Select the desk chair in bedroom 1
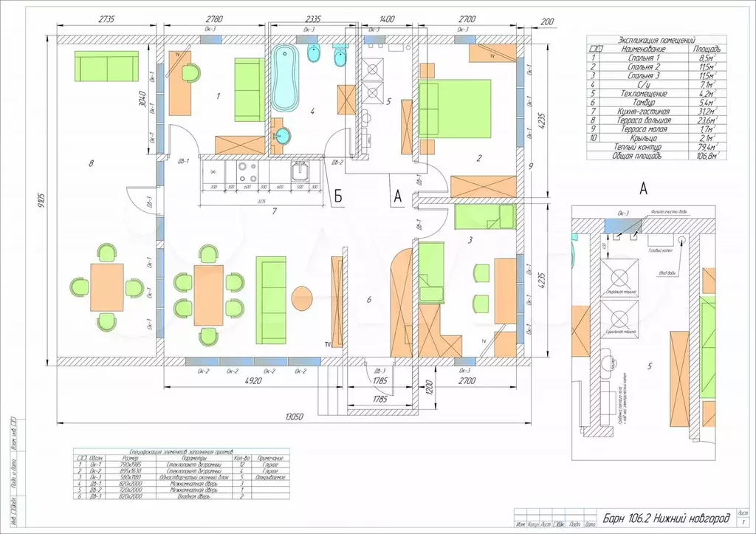This screenshot has width=756, height=534. 191,73
